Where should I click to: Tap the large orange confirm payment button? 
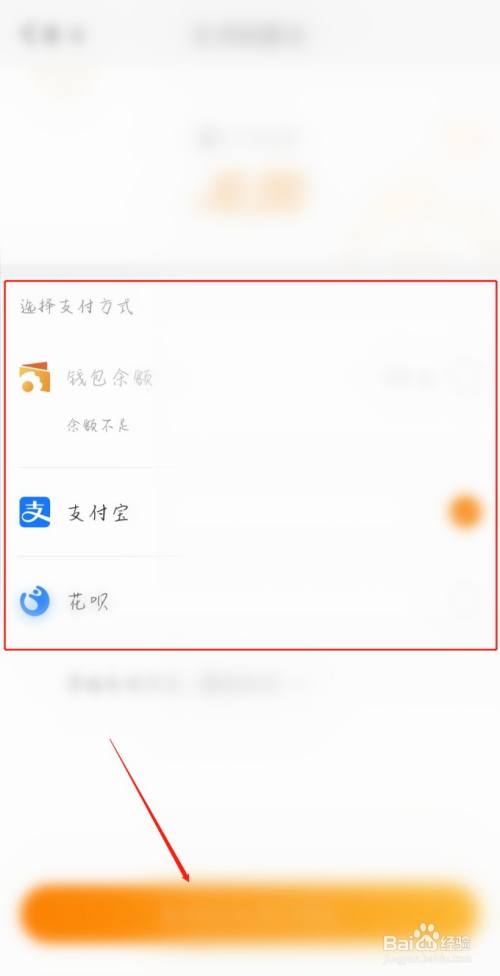[250, 914]
